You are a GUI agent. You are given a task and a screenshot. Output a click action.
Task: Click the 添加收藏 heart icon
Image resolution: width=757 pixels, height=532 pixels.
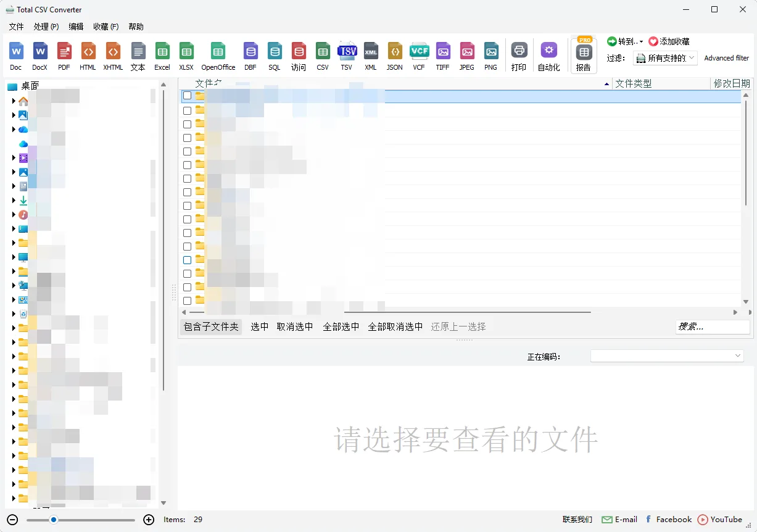pyautogui.click(x=653, y=41)
